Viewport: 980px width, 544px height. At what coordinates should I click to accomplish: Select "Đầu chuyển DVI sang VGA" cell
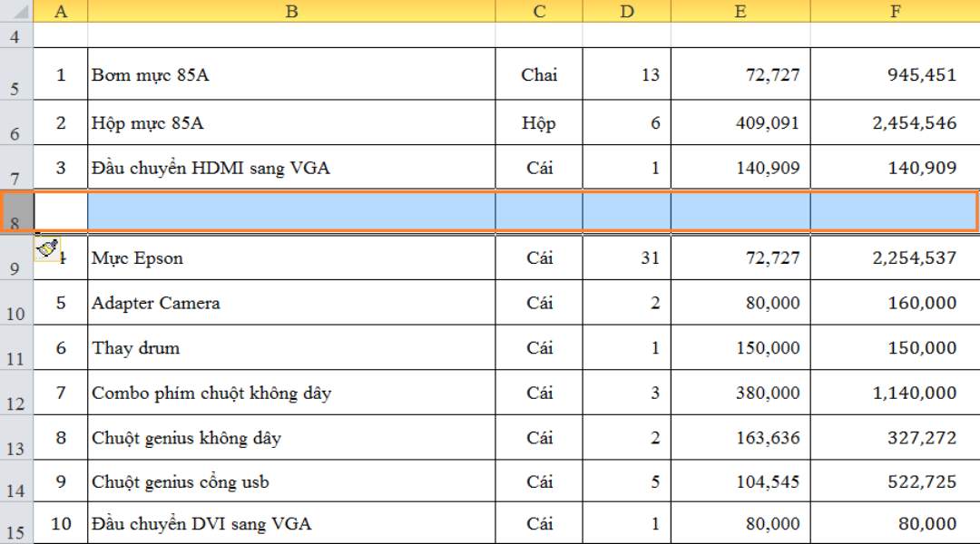pyautogui.click(x=291, y=523)
